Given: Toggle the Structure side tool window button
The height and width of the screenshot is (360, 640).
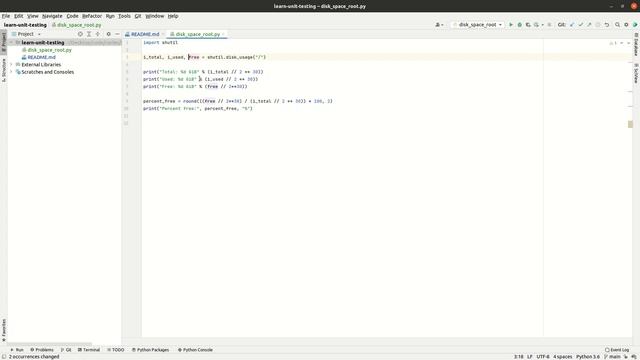Looking at the screenshot, I should tap(4, 70).
